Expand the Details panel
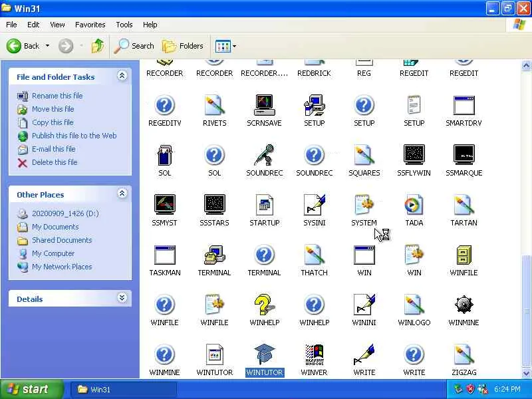This screenshot has height=399, width=532. (x=122, y=298)
